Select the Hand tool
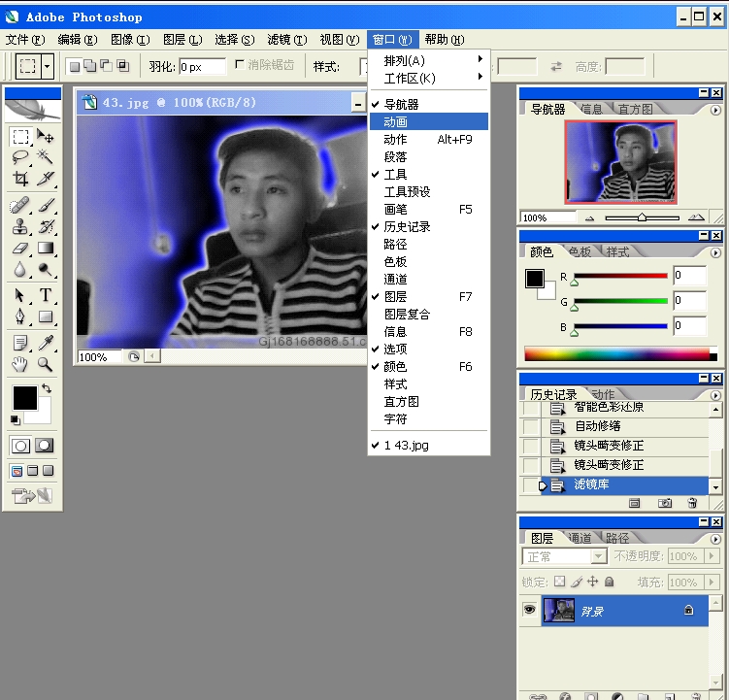The height and width of the screenshot is (700, 729). click(x=20, y=364)
